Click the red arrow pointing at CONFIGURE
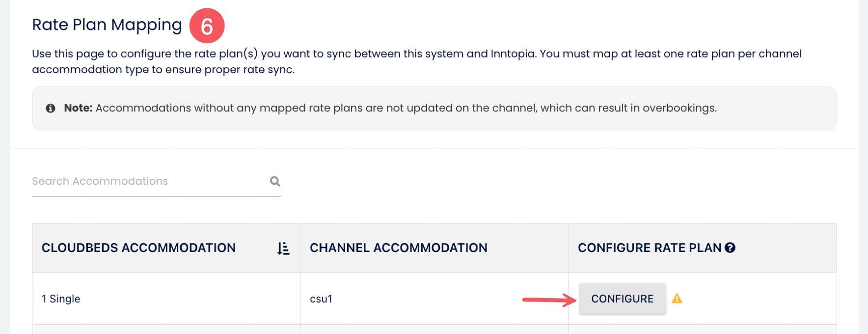The height and width of the screenshot is (334, 868). [x=549, y=298]
